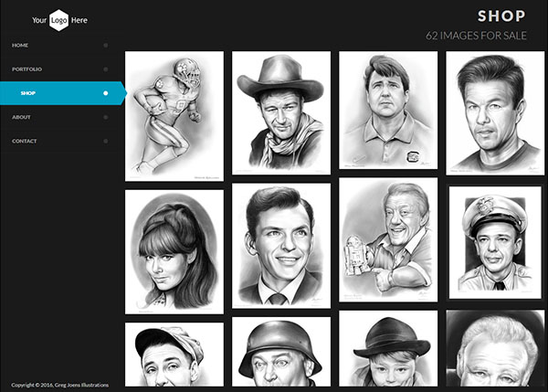Click the Greg Joens Illustrations copyright text
Image resolution: width=548 pixels, height=392 pixels.
[x=52, y=385]
